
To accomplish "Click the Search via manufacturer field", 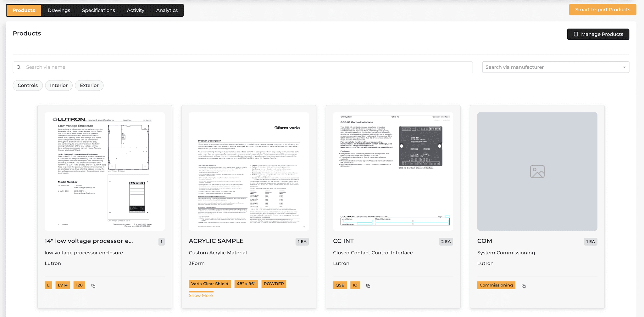I will (x=556, y=67).
